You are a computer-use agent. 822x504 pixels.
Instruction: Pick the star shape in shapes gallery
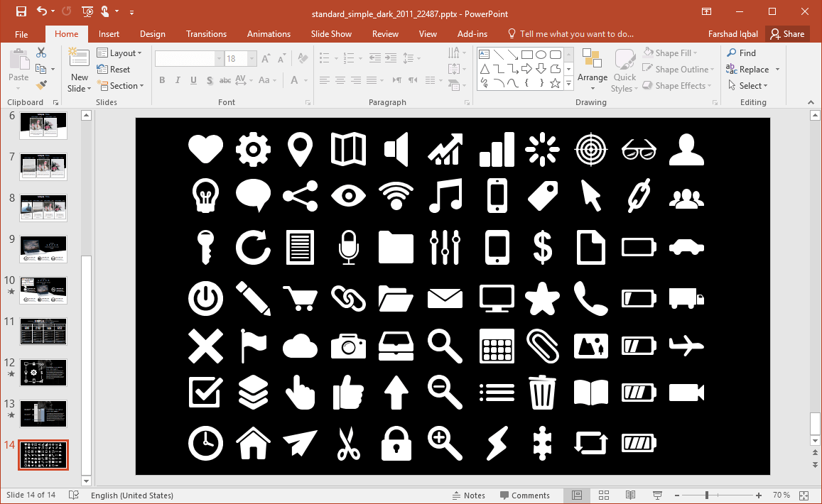tap(556, 84)
